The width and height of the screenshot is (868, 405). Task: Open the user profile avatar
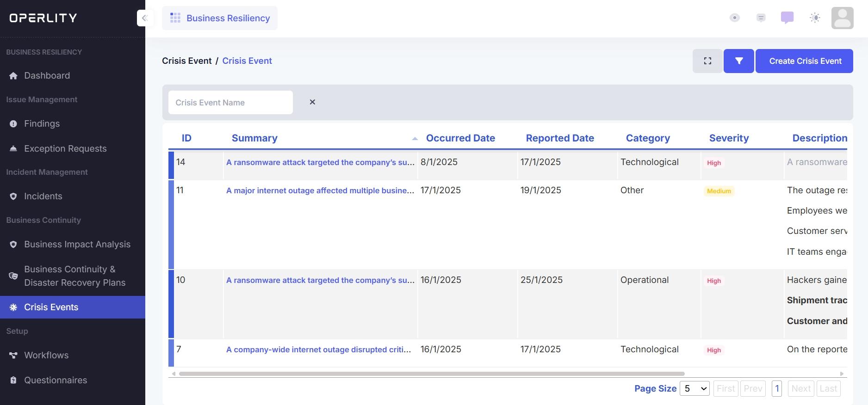coord(842,18)
